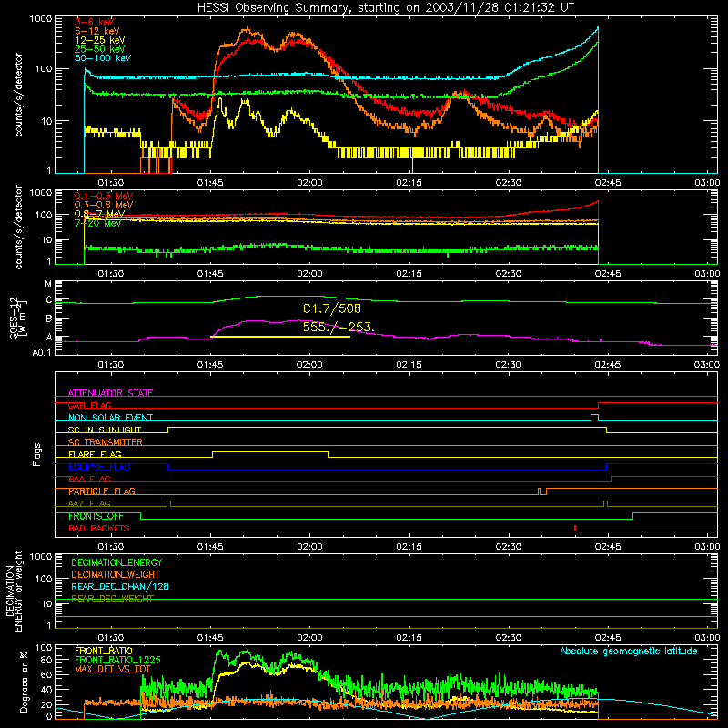Click the '0.8-7 MeV' legend label
The image size is (728, 728).
tap(99, 214)
